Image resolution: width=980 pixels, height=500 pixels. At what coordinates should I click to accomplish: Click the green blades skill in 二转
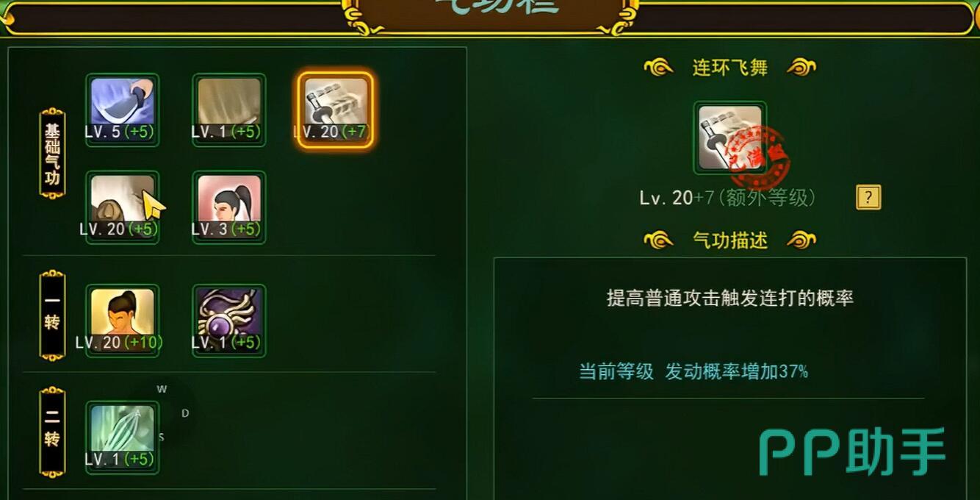(123, 437)
